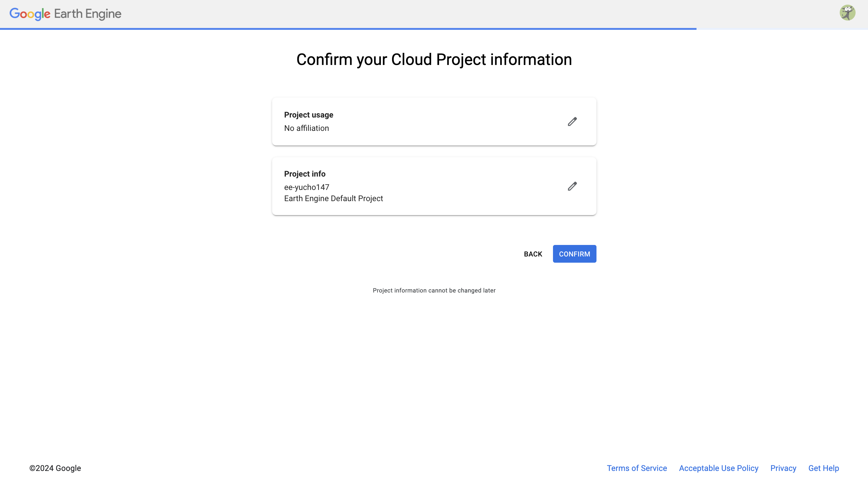Click the blue setup progress bar
Image resolution: width=868 pixels, height=484 pixels.
pyautogui.click(x=348, y=29)
